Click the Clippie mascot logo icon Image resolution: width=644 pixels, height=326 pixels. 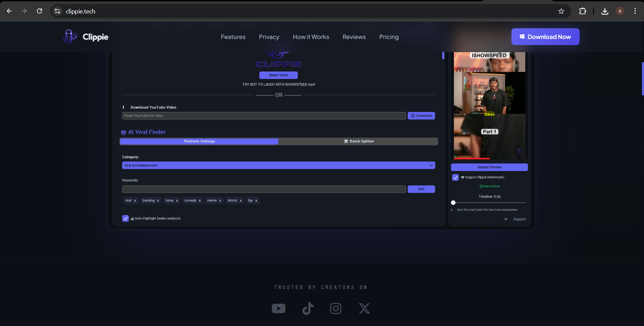[x=70, y=36]
